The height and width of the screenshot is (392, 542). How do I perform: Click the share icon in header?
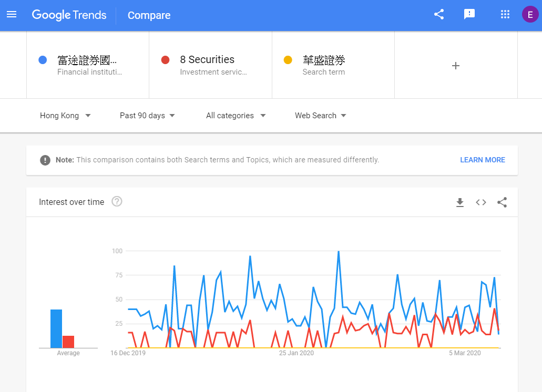[x=439, y=15]
